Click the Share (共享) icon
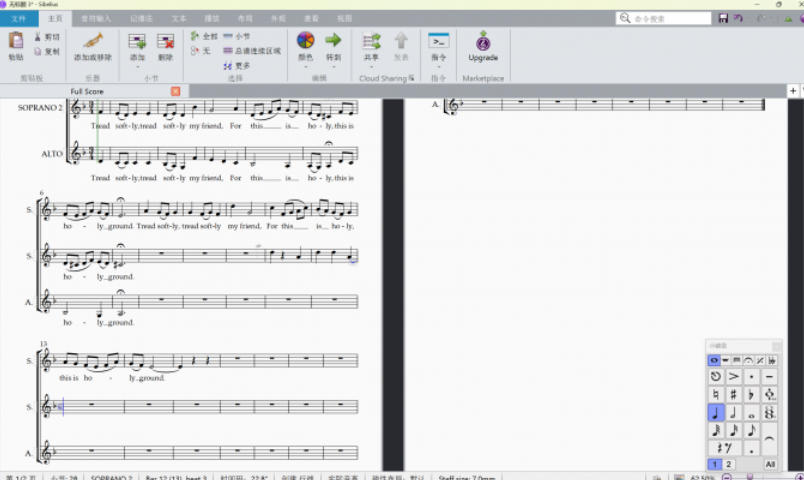Screen dimensions: 804x480 coord(371,41)
